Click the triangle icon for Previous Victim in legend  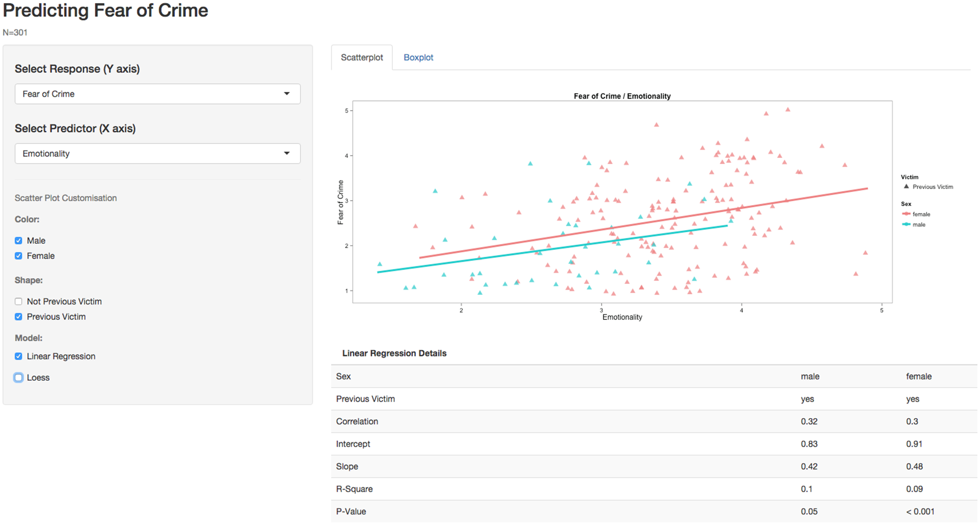[x=906, y=187]
